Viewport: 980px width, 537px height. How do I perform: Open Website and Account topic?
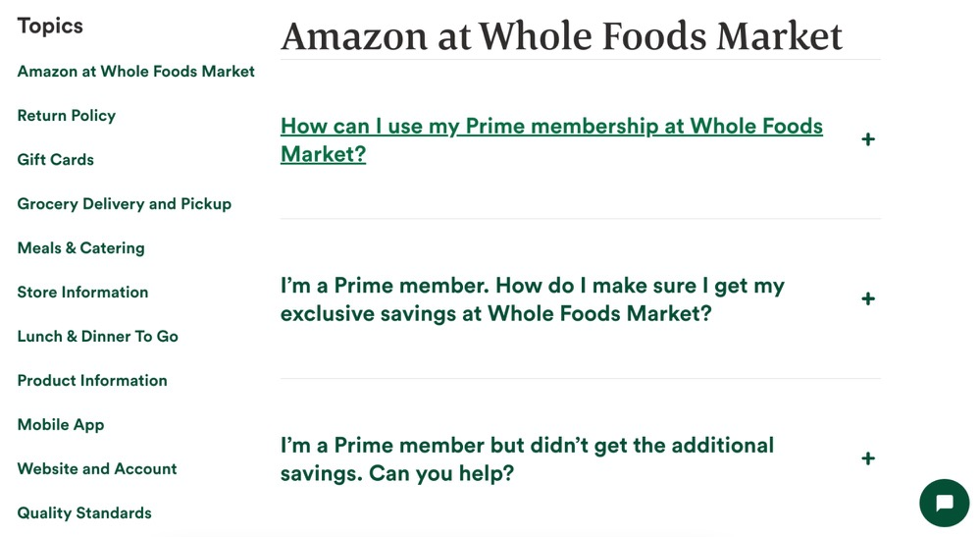click(97, 469)
